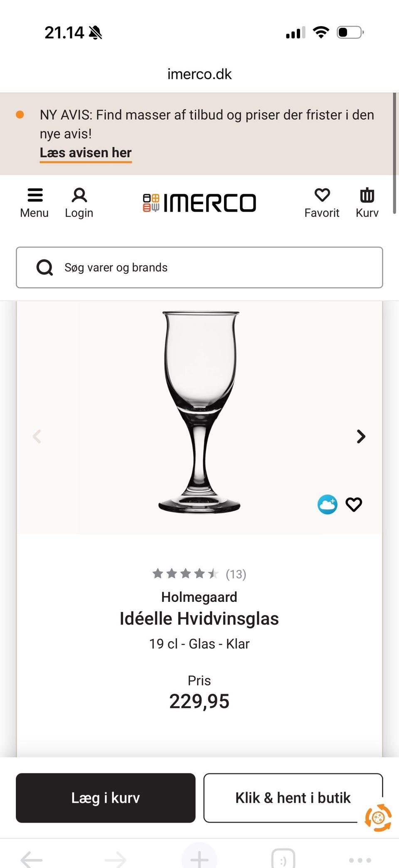This screenshot has width=399, height=868.
Task: Open Læs avisen her link
Action: click(x=85, y=153)
